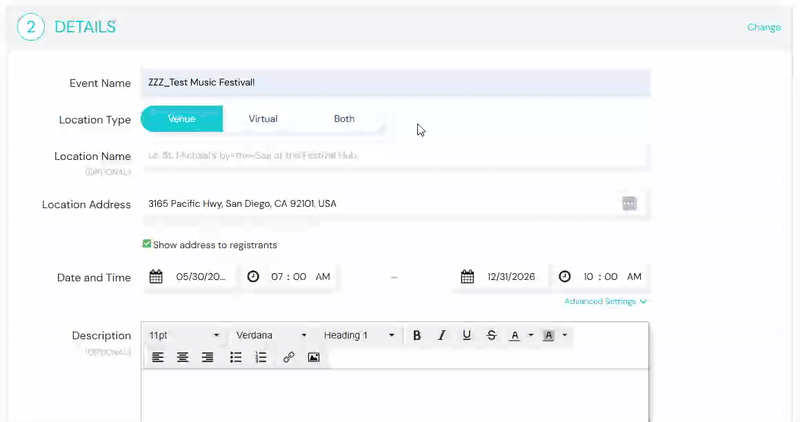
Task: Click the start time hour 07
Action: tap(277, 277)
